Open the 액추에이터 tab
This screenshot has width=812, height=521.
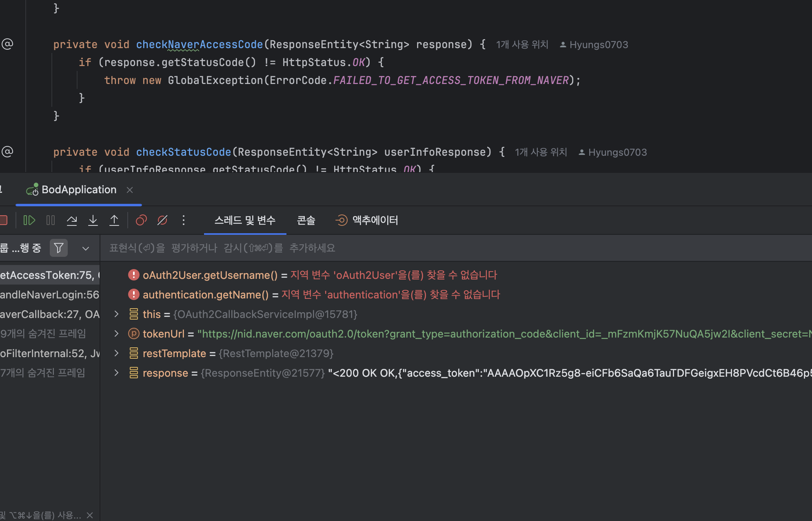[x=366, y=221]
